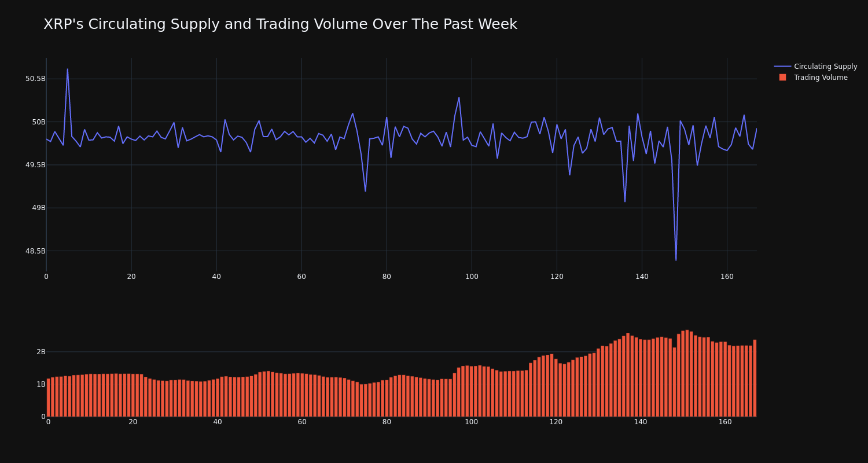Click the 60 tick on volume chart x-axis
Screen dimensions: 868x463
pos(302,422)
